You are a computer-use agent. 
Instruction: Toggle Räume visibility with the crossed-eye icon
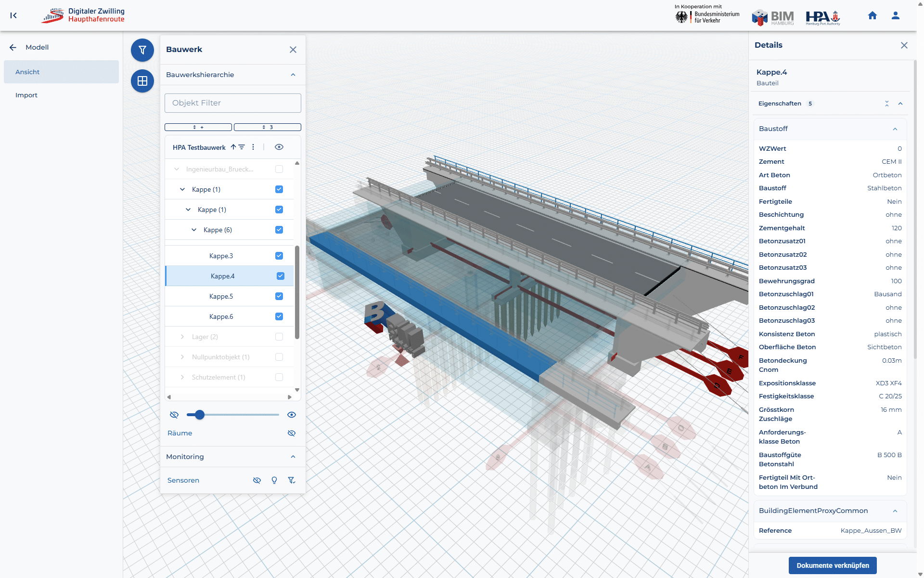coord(292,433)
